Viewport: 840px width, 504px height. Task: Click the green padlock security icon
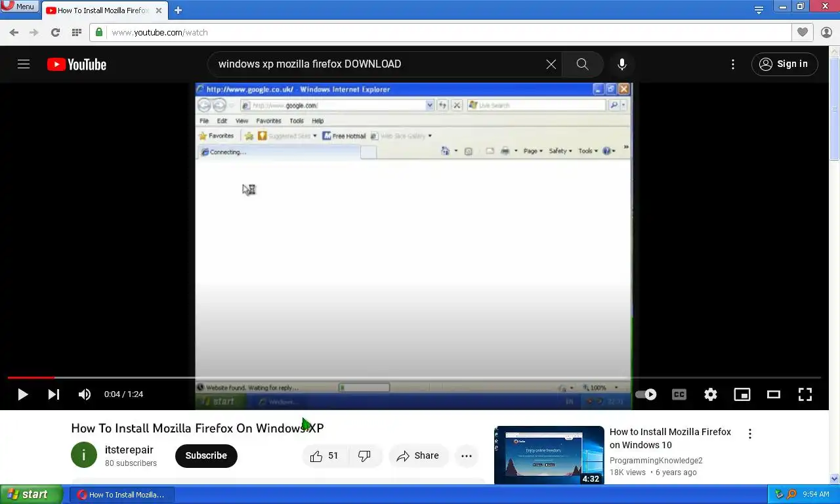tap(99, 32)
